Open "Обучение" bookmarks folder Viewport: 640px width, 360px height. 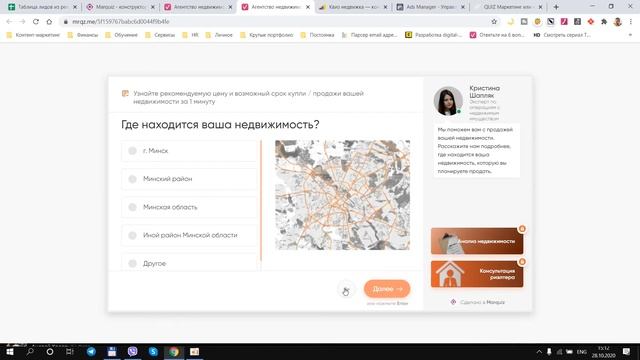[121, 35]
